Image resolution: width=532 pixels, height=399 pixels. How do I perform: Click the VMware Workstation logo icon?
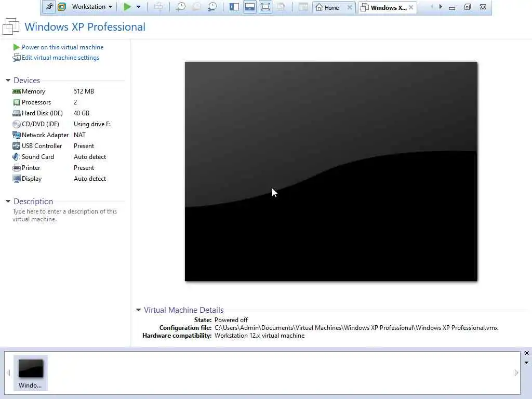62,7
